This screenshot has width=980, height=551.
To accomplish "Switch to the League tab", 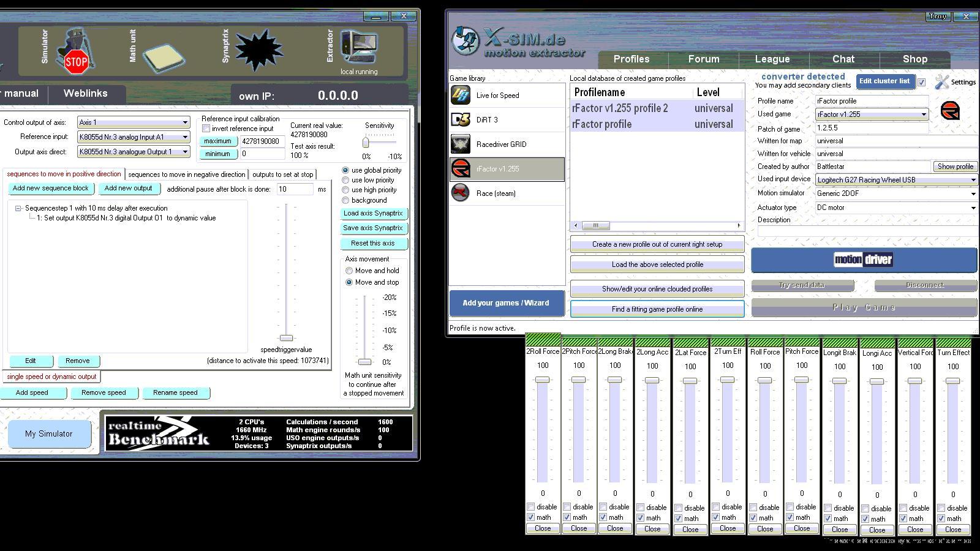I will (772, 59).
